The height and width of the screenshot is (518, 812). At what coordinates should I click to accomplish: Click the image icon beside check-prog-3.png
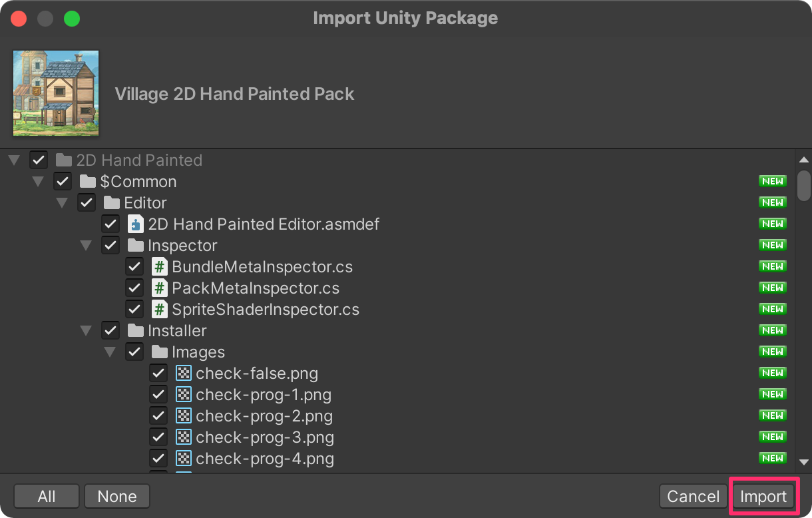(x=184, y=437)
